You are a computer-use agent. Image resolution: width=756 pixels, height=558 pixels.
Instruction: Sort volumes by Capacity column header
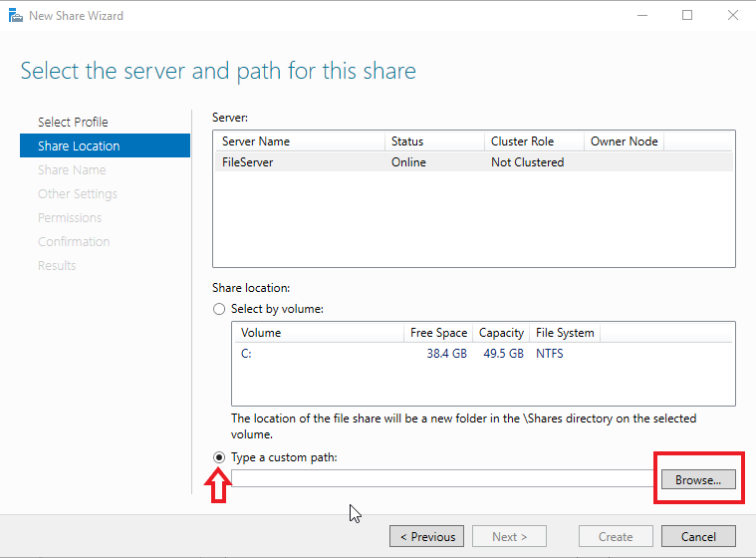[501, 333]
